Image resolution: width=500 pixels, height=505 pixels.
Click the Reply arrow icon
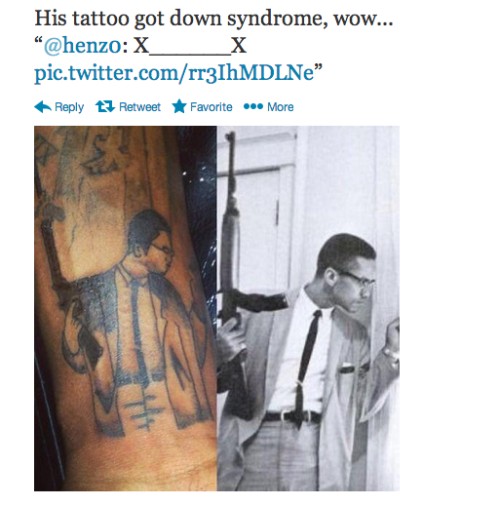(x=43, y=107)
